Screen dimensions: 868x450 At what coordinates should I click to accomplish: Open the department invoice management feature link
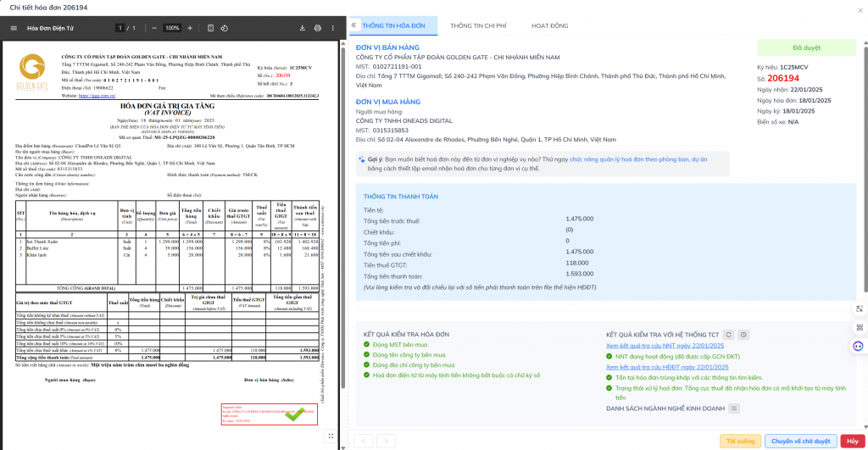tap(638, 159)
